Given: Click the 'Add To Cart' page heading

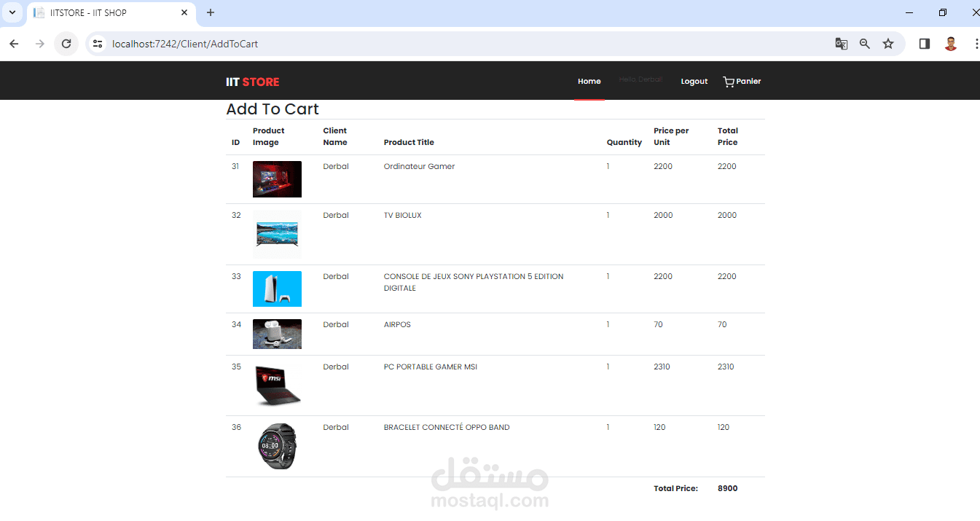Looking at the screenshot, I should (x=273, y=109).
